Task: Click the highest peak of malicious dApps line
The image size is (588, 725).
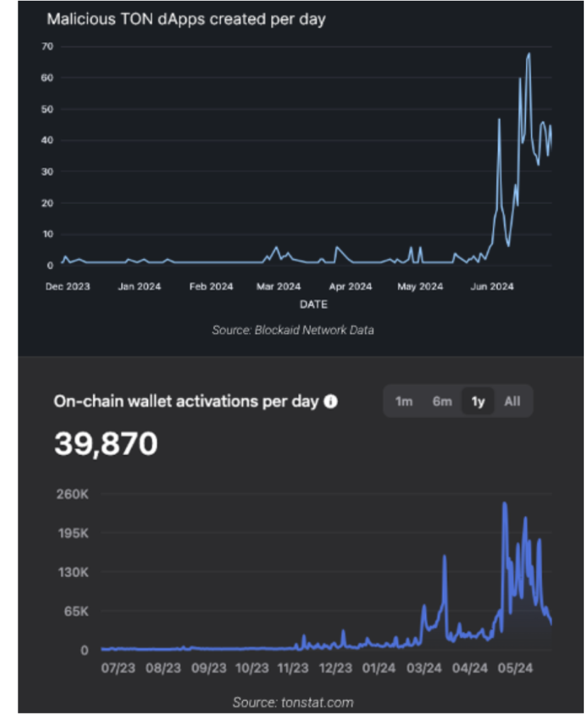Action: click(529, 54)
